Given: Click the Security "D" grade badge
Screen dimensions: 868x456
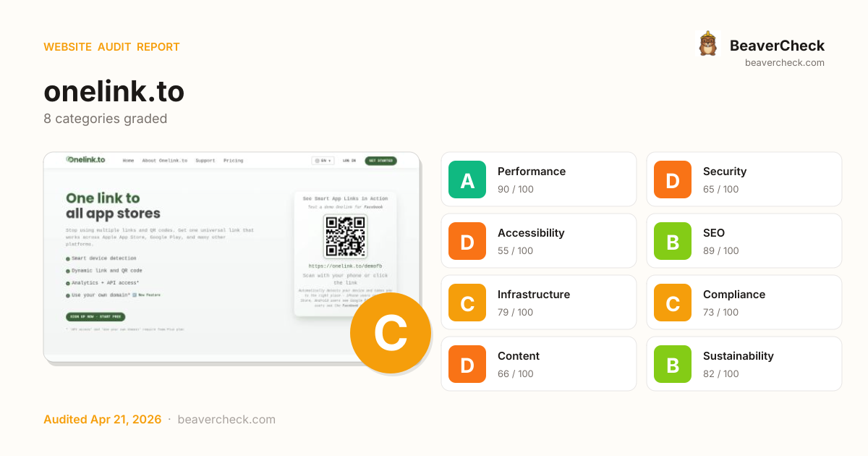Looking at the screenshot, I should (x=672, y=180).
